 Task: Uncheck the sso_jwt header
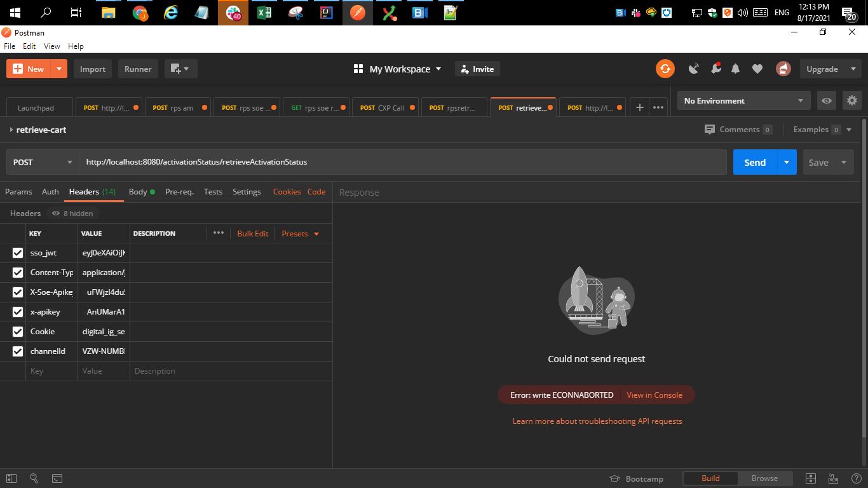tap(17, 252)
